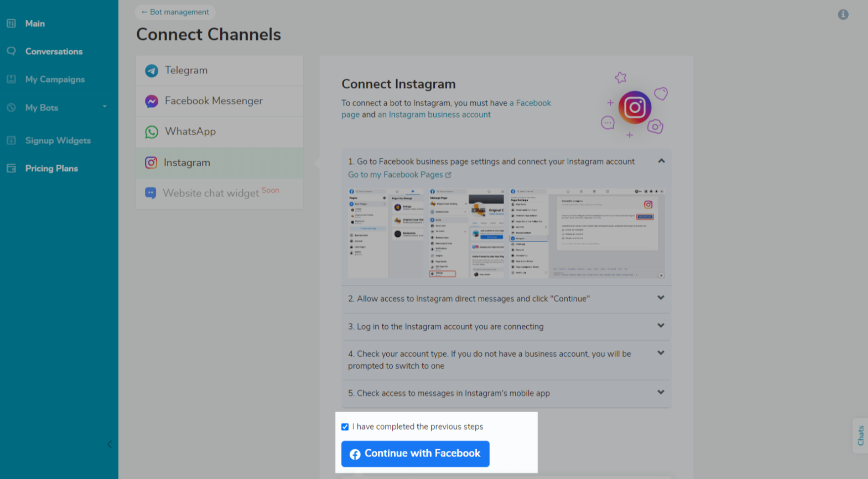Open Conversations from the sidebar
This screenshot has width=868, height=479.
(x=54, y=51)
